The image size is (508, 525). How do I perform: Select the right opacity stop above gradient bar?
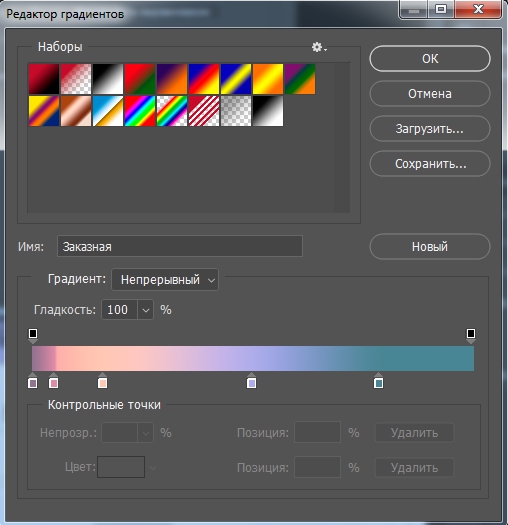point(471,336)
